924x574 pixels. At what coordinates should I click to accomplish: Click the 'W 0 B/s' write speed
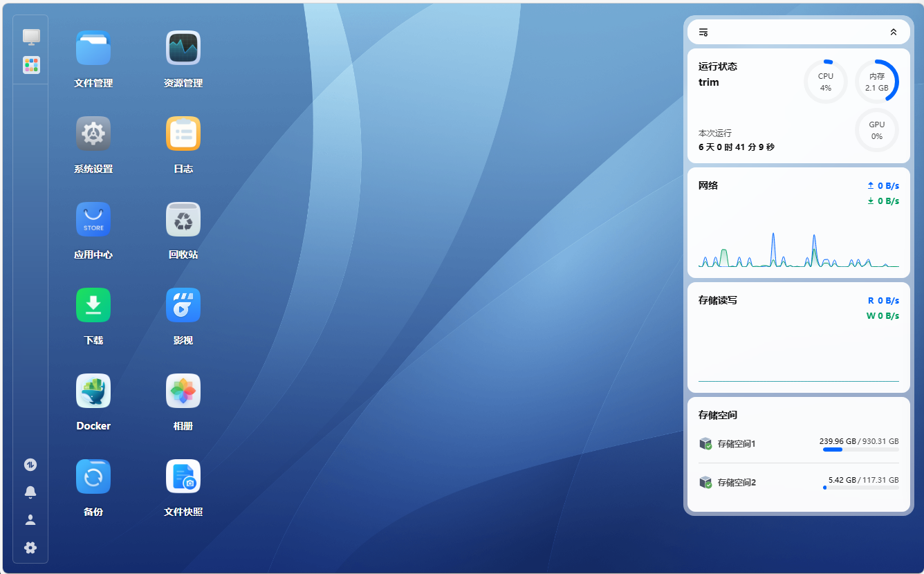point(883,316)
